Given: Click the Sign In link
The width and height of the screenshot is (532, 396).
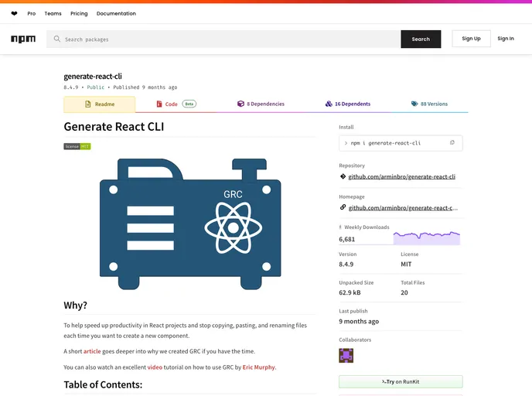Looking at the screenshot, I should pyautogui.click(x=506, y=39).
